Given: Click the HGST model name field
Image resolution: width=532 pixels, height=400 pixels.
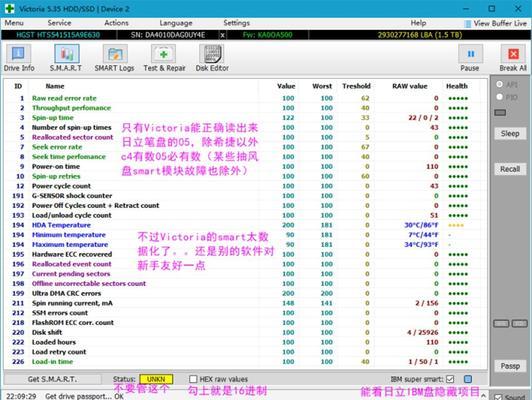Looking at the screenshot, I should tap(58, 35).
